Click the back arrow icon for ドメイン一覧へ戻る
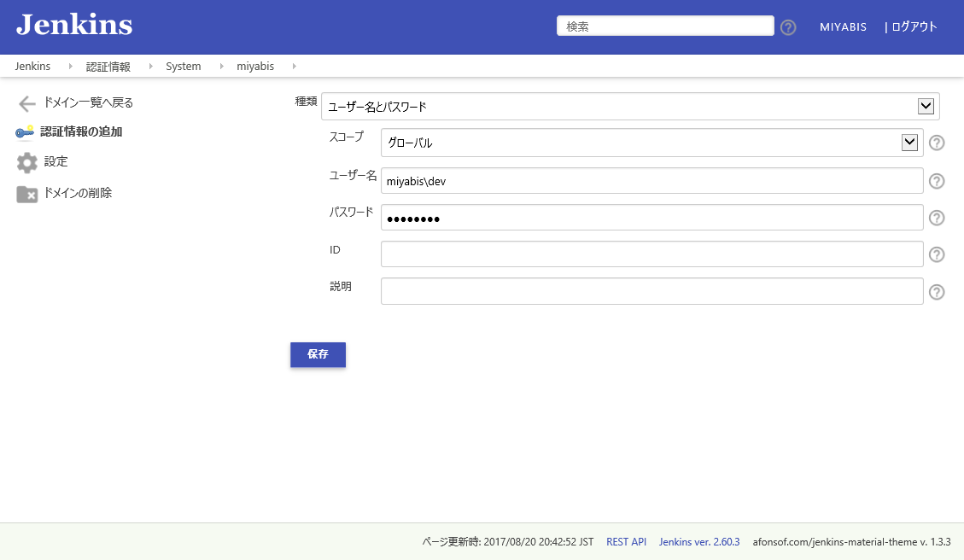964x560 pixels. (27, 103)
